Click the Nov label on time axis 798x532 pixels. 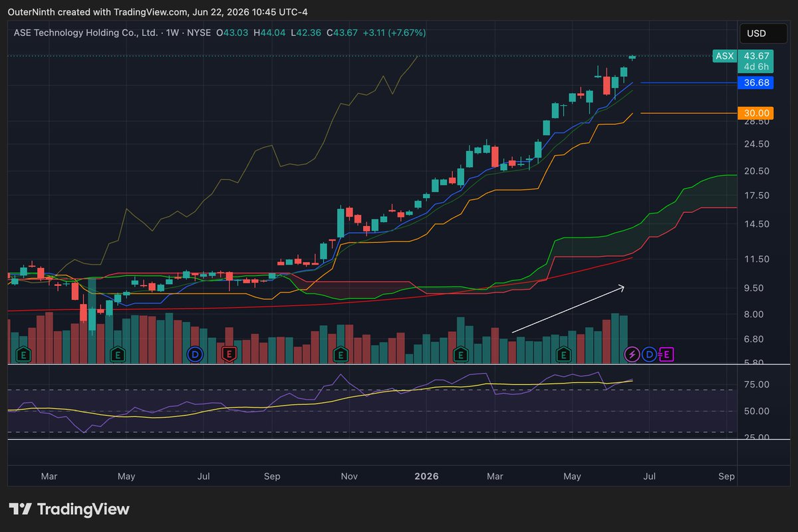click(x=349, y=476)
